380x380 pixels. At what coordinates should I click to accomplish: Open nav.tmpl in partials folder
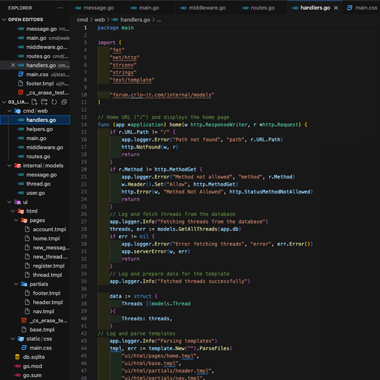coord(35,311)
